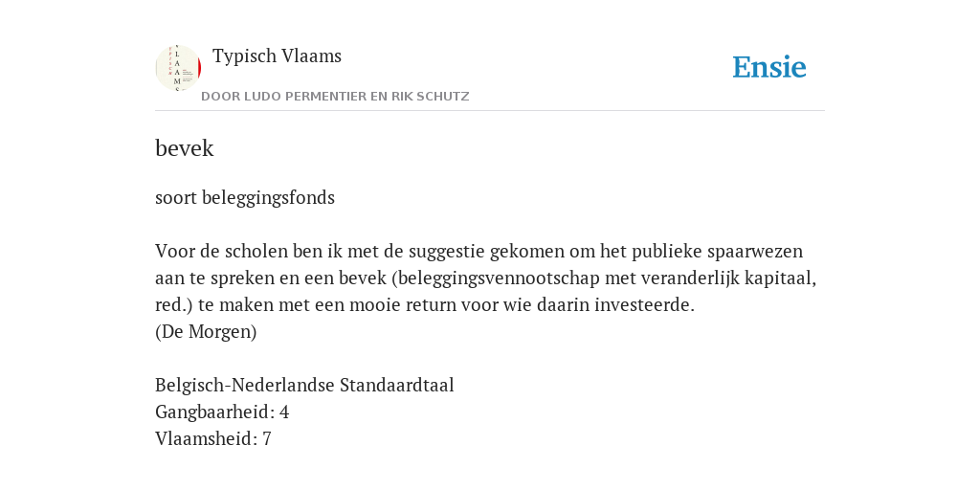Open the Ensie logo link
Screen dimensions: 980x490
(769, 68)
